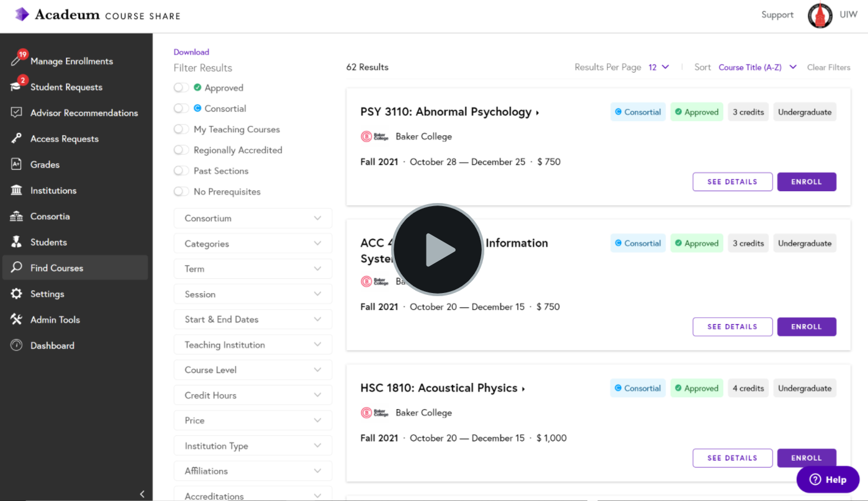Open Manage Enrollments pencil icon
Screen dimensions: 868x501
[17, 61]
